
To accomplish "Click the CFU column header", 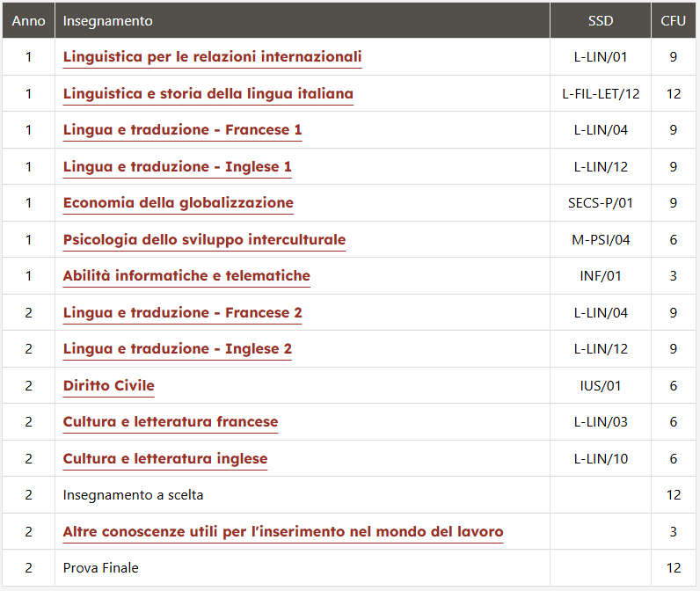I will click(x=674, y=21).
